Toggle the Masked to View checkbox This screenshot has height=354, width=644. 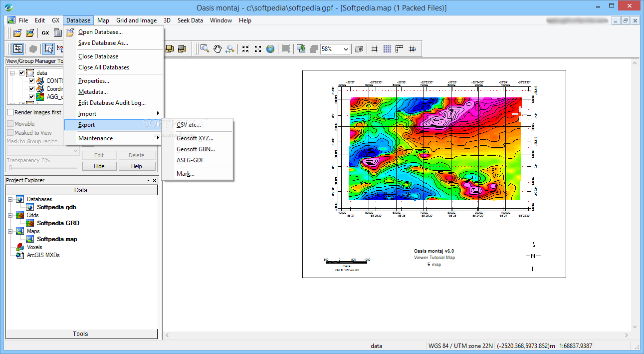pos(10,133)
